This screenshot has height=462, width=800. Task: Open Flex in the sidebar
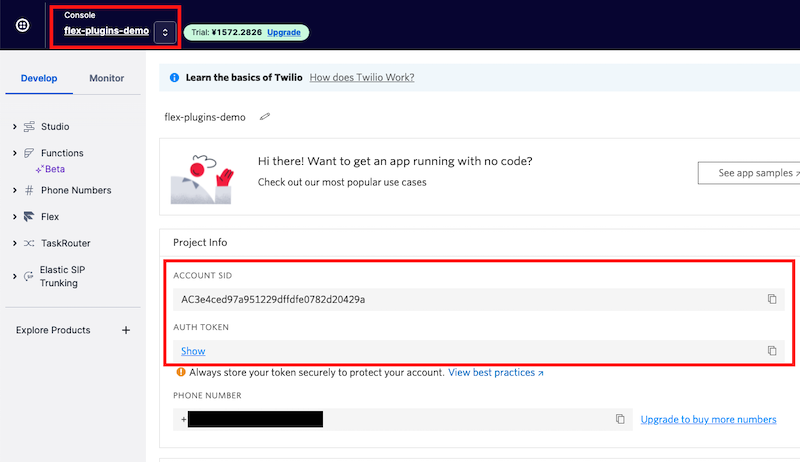pyautogui.click(x=50, y=217)
